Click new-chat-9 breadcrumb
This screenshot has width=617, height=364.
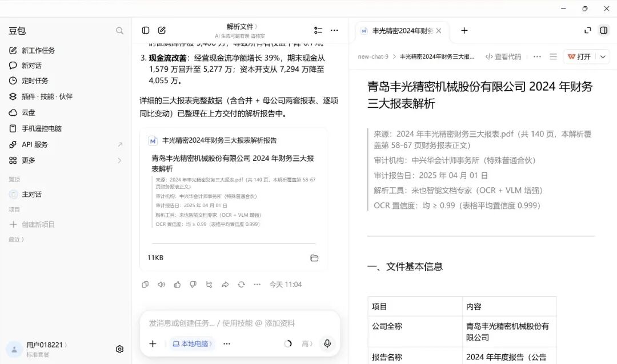click(x=373, y=56)
